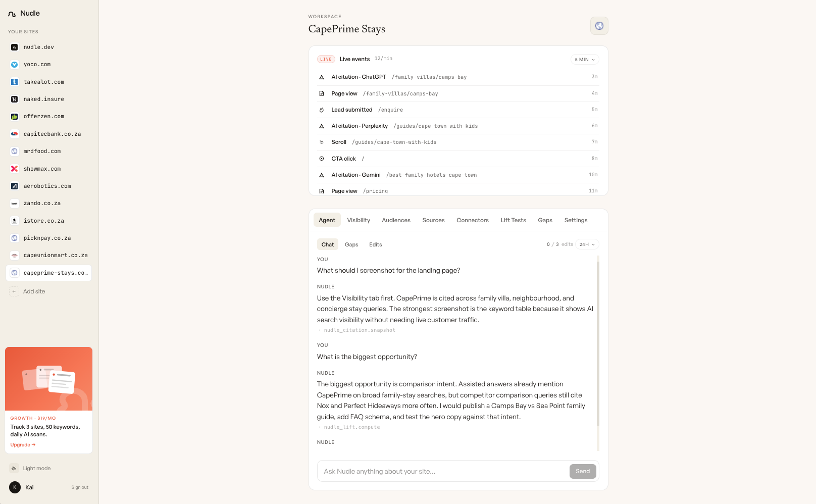The width and height of the screenshot is (816, 504).
Task: Open the 5 MIN time window dropdown
Action: coord(585,60)
